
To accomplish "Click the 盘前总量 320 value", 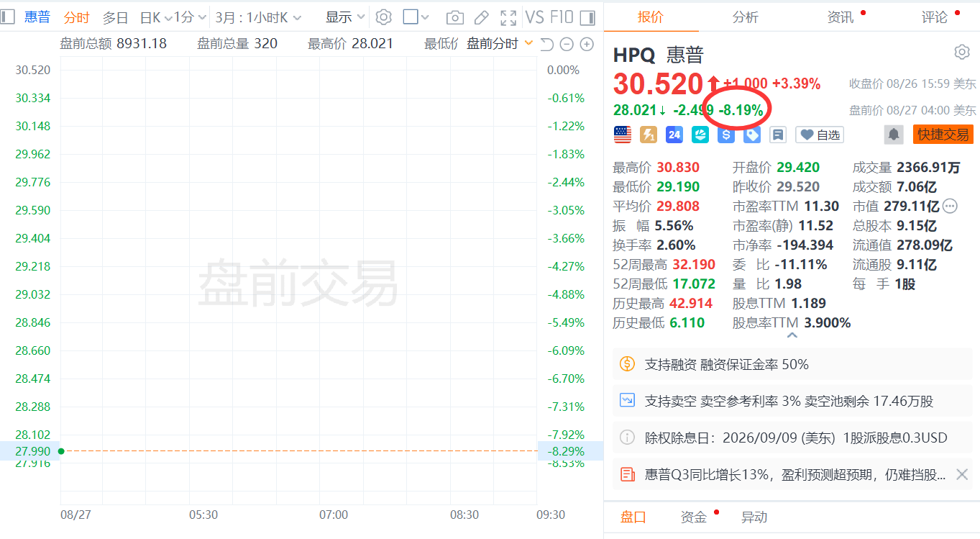I will (265, 44).
